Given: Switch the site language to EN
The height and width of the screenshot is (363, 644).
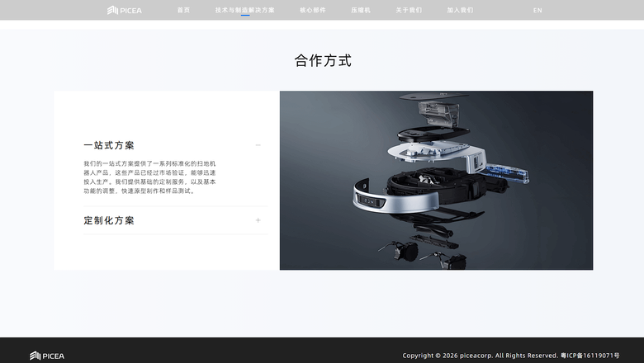Looking at the screenshot, I should tap(537, 10).
